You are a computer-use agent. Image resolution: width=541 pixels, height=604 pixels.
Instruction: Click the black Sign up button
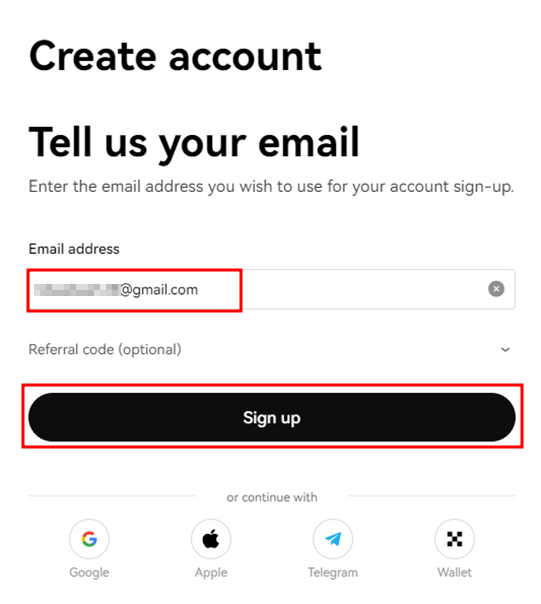(x=272, y=417)
